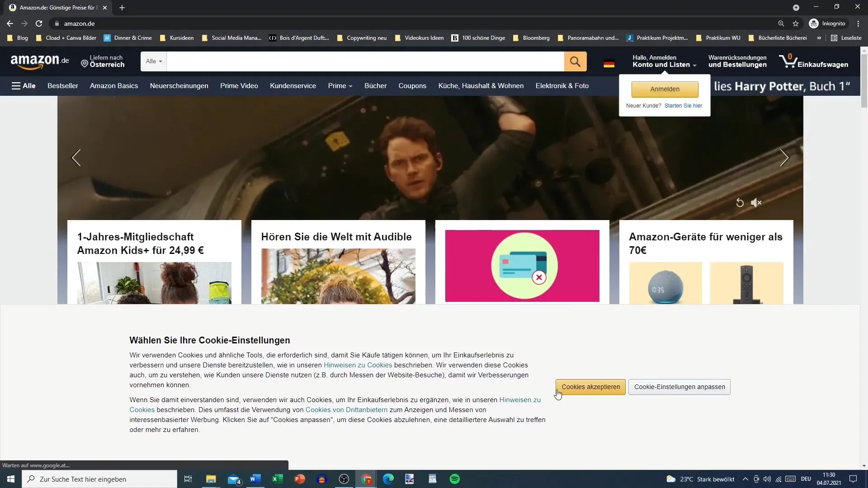The height and width of the screenshot is (488, 868).
Task: Open PowerPoint from the taskbar
Action: tap(299, 479)
